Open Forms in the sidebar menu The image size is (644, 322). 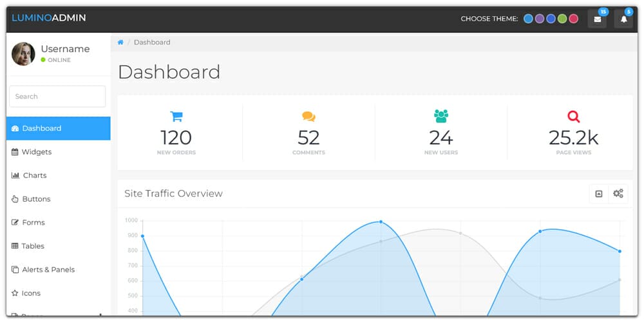pyautogui.click(x=59, y=222)
